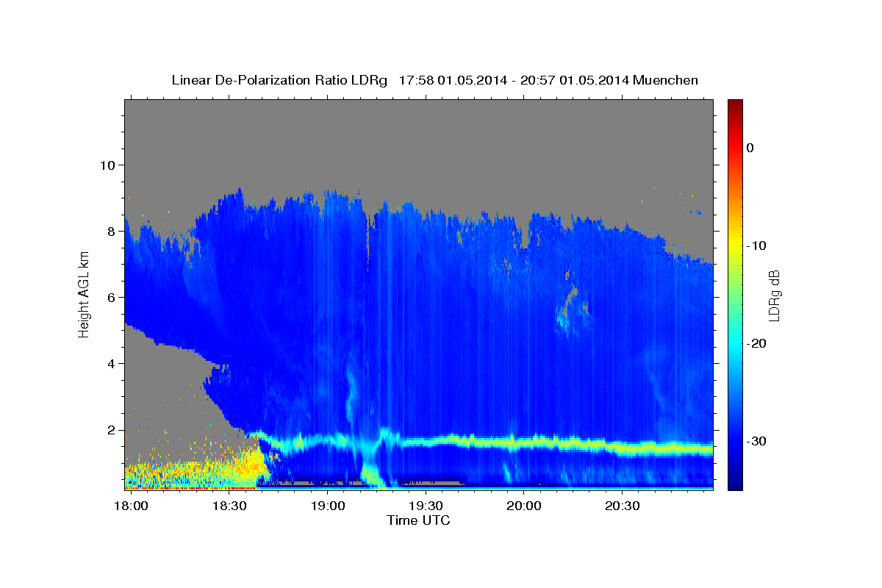Click the 20:00 time axis label
Image resolution: width=882 pixels, height=588 pixels.
pos(524,507)
